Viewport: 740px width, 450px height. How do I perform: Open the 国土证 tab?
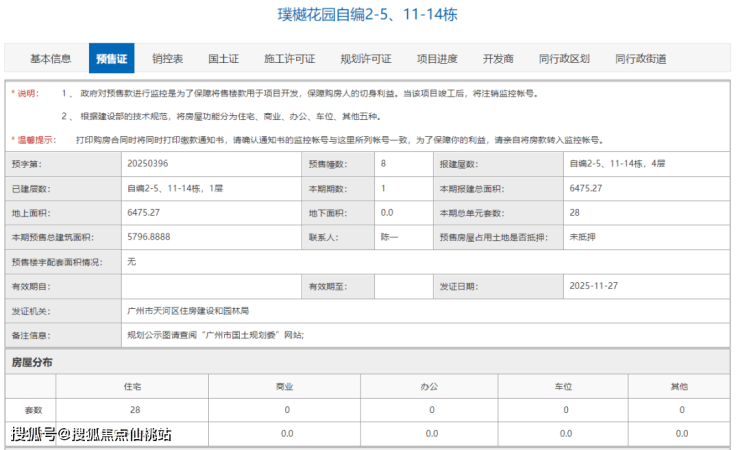[x=223, y=59]
